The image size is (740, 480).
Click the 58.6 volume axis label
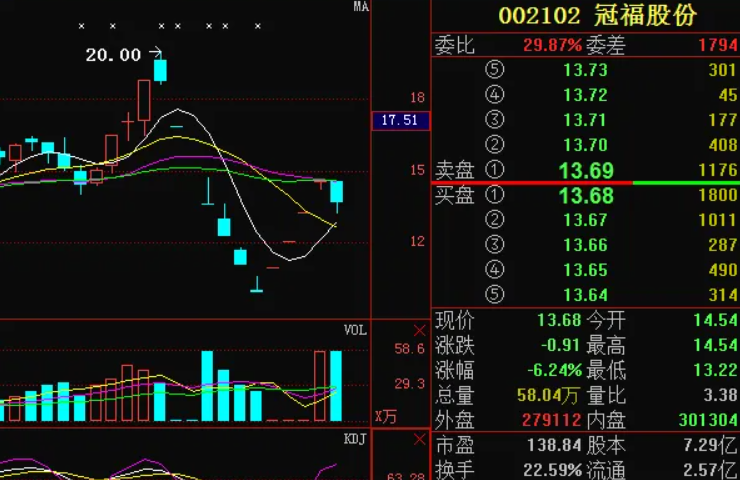pyautogui.click(x=410, y=349)
